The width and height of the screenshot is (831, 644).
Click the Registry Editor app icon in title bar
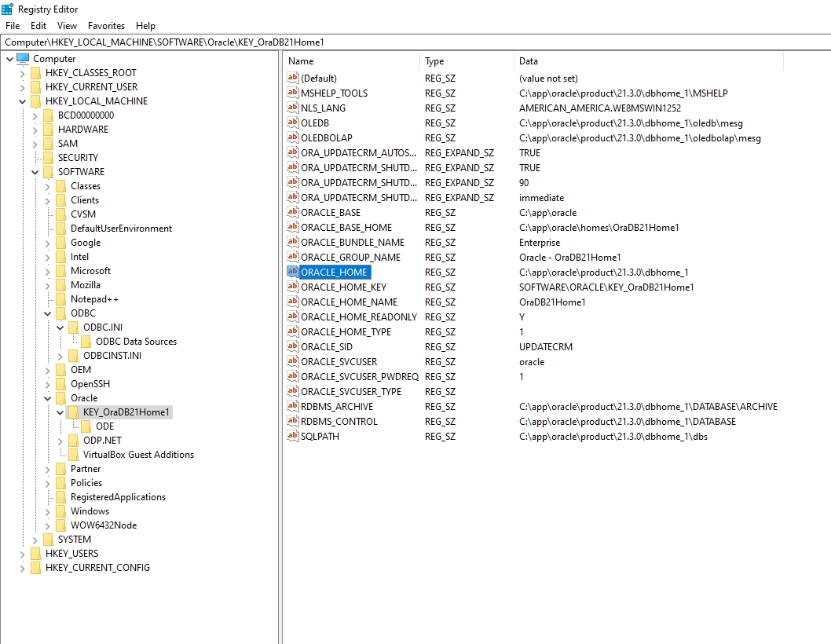pyautogui.click(x=7, y=9)
